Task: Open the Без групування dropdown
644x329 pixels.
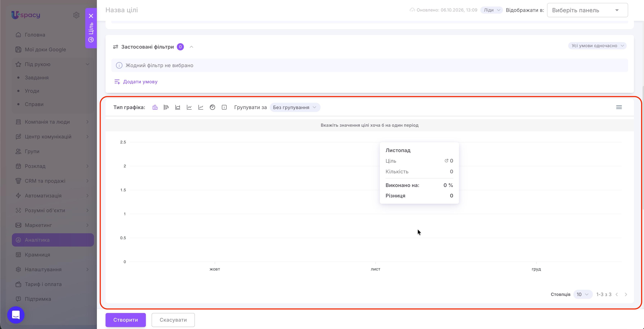Action: [x=295, y=107]
